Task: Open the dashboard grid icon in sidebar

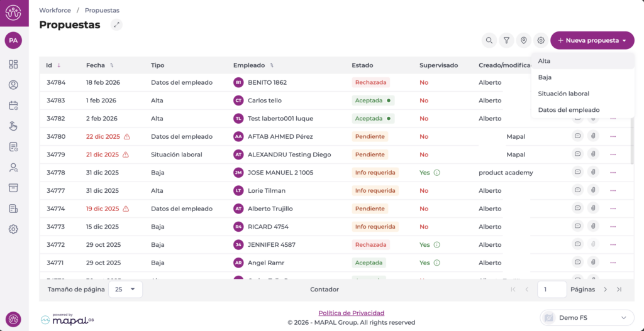Action: 13,64
